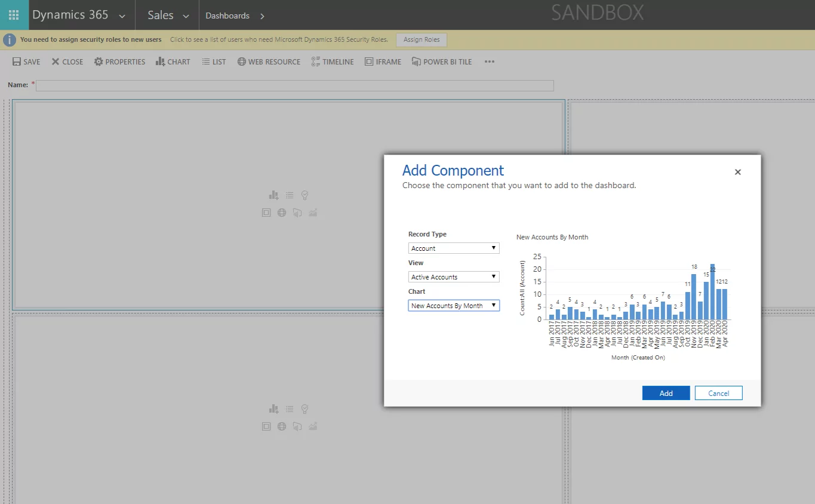The image size is (815, 504).
Task: Click web resource globe icon in second section
Action: point(282,426)
